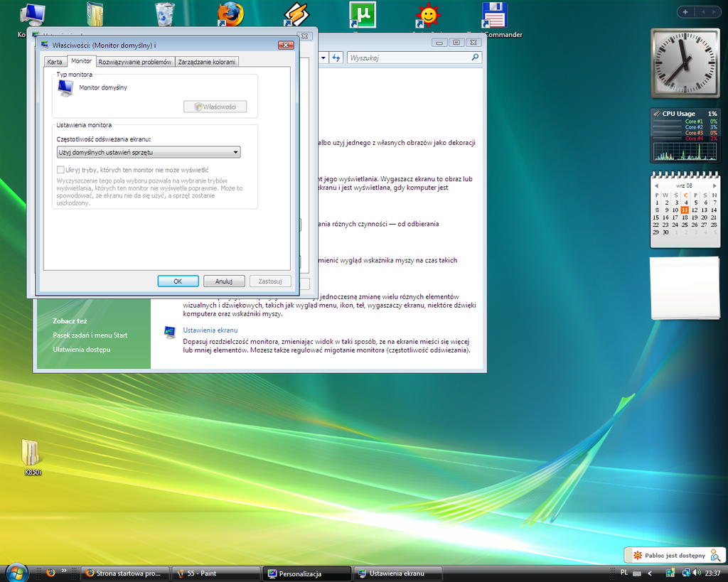Screen dimensions: 728x582
Task: Expand quick launch overflow chevron on taskbar
Action: 63,570
